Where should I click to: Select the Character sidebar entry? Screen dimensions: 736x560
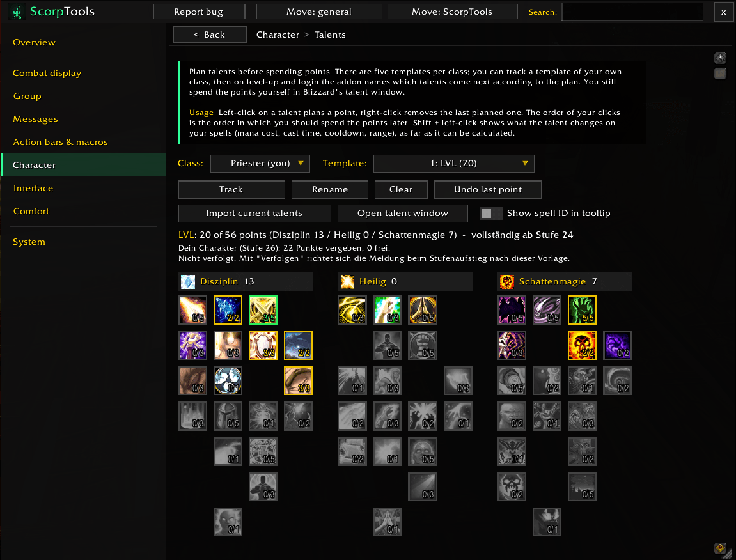pos(84,165)
